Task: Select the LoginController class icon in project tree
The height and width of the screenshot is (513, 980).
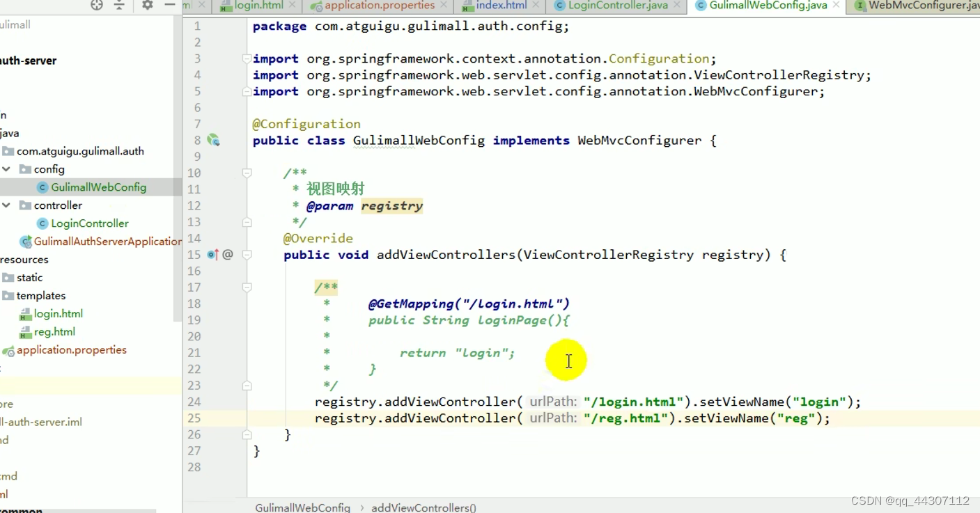Action: point(42,223)
